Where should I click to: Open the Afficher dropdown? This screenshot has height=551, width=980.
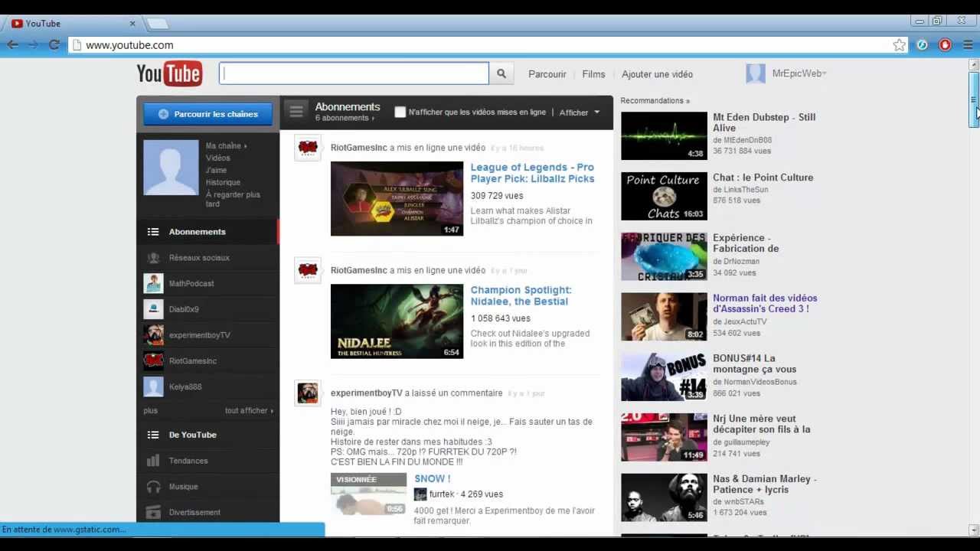[x=580, y=112]
